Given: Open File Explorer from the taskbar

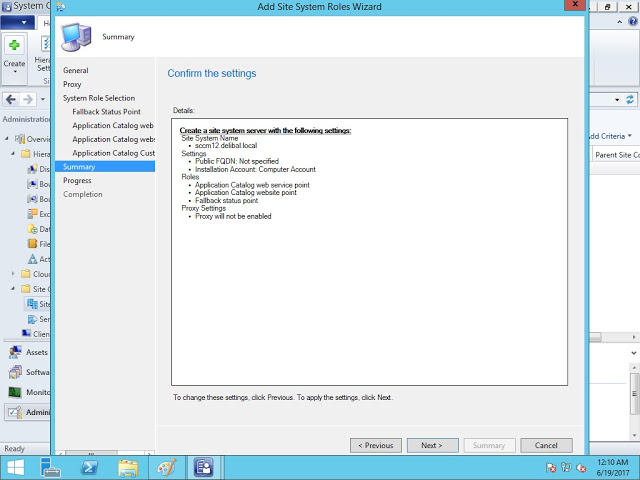Looking at the screenshot, I should coord(128,467).
